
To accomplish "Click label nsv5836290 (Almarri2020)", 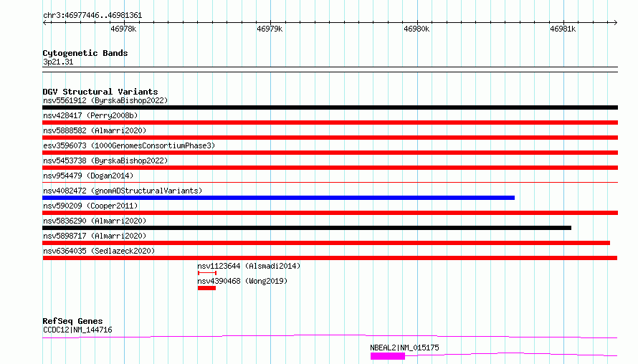I will [x=95, y=221].
